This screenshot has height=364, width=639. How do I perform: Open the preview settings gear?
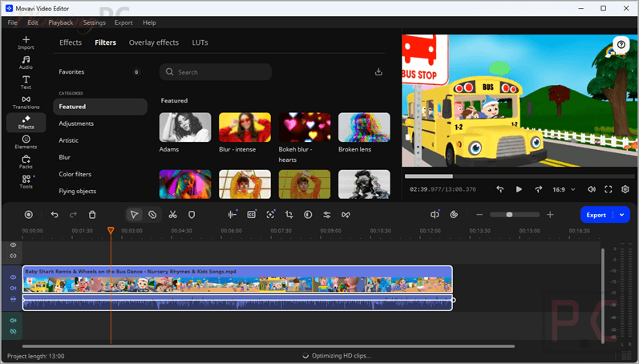625,189
